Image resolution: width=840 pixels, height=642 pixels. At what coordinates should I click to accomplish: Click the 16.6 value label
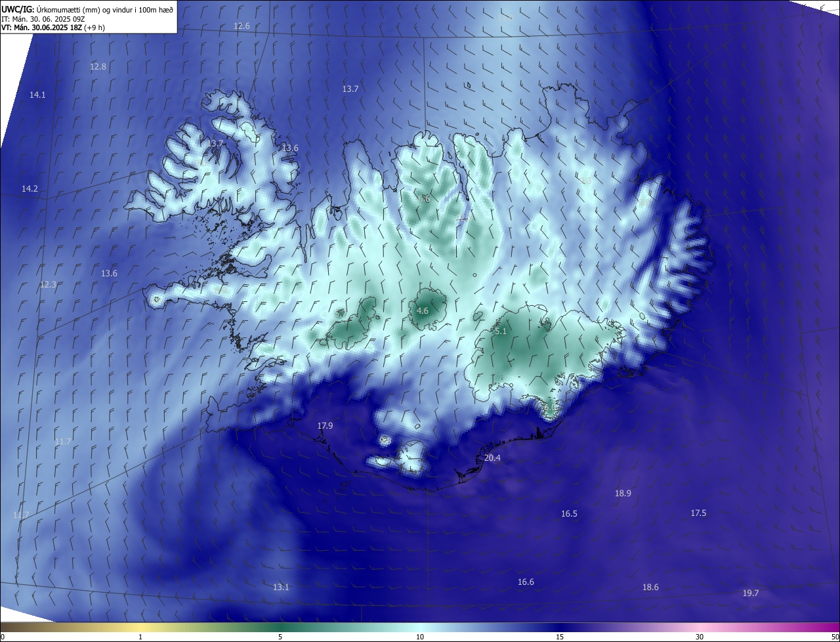tap(526, 582)
